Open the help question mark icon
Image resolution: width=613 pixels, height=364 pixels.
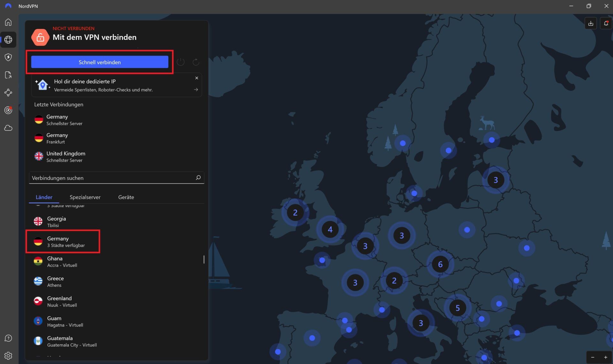pyautogui.click(x=8, y=338)
